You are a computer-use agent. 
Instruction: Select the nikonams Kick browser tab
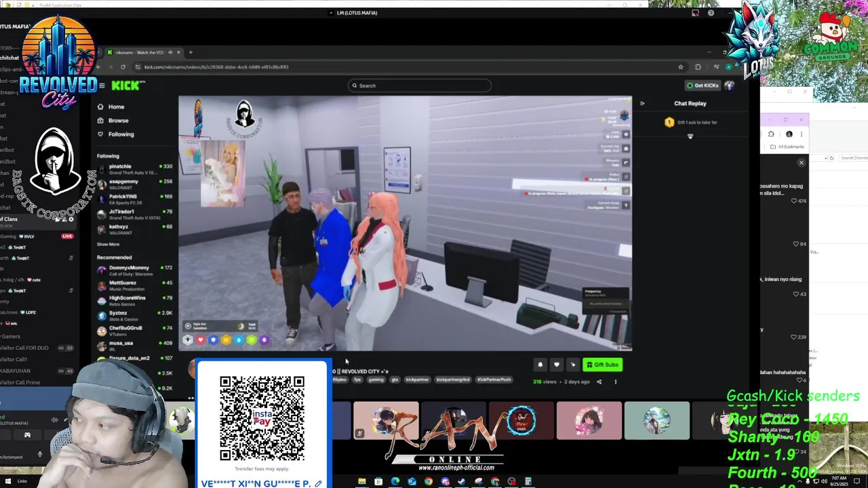click(x=144, y=52)
